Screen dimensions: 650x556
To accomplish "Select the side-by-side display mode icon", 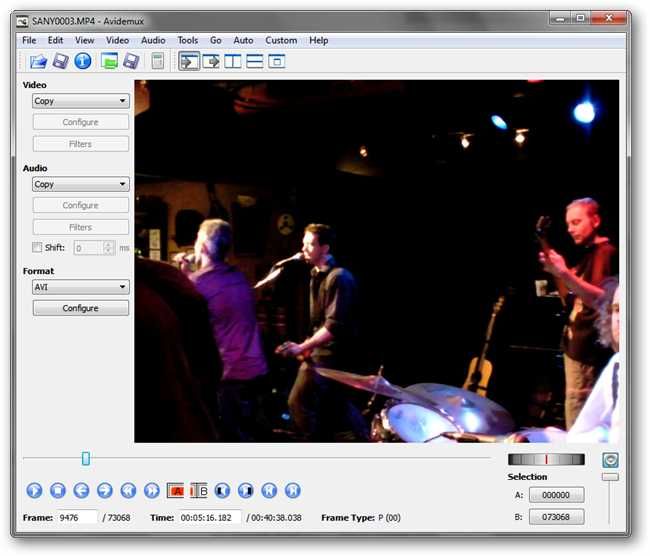I will point(233,61).
